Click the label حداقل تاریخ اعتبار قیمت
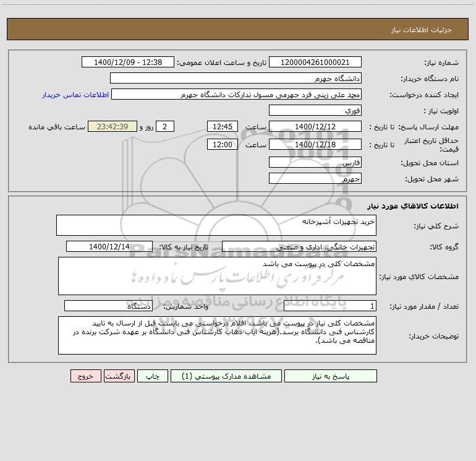Image resolution: width=476 pixels, height=461 pixels. point(431,145)
